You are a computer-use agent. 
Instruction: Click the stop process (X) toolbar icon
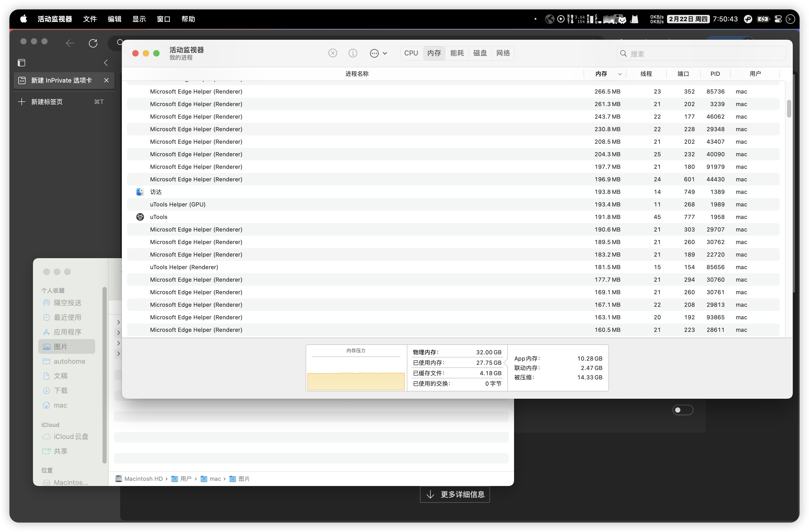(332, 53)
